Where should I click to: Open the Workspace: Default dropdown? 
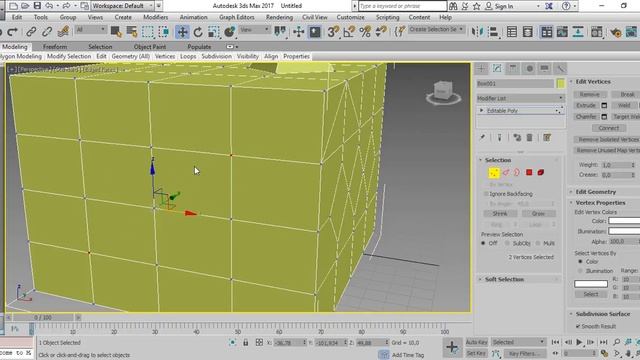point(122,6)
